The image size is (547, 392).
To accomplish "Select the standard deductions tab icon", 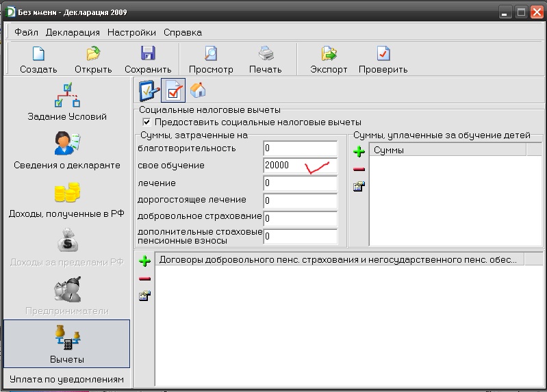I will (149, 90).
